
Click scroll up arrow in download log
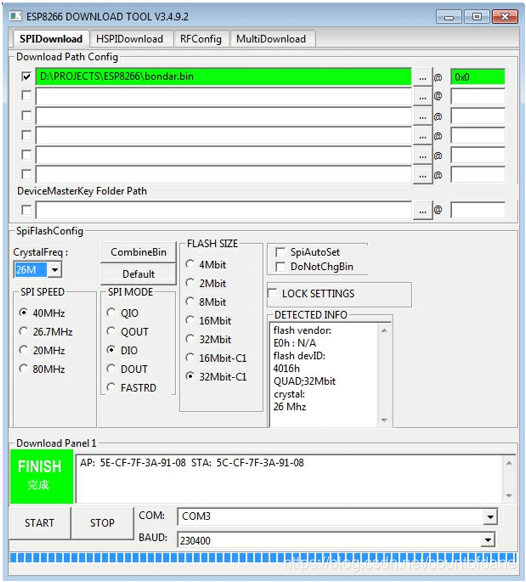(x=509, y=463)
